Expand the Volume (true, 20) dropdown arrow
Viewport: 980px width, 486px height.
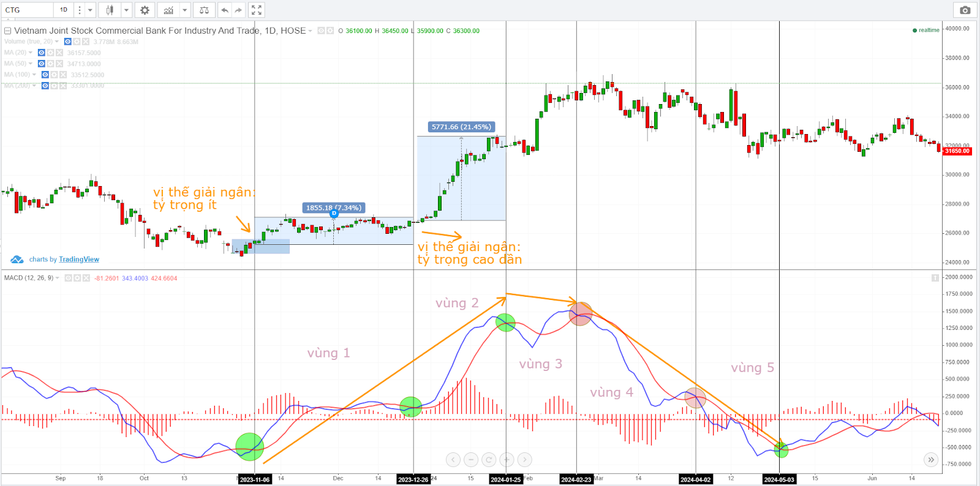57,42
